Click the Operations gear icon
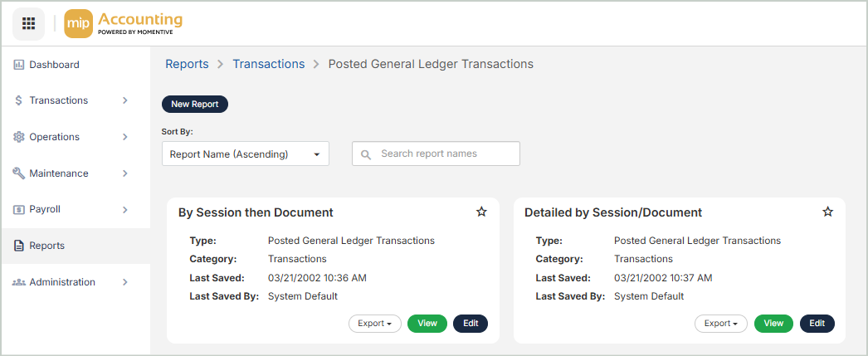This screenshot has width=868, height=356. pyautogui.click(x=19, y=137)
